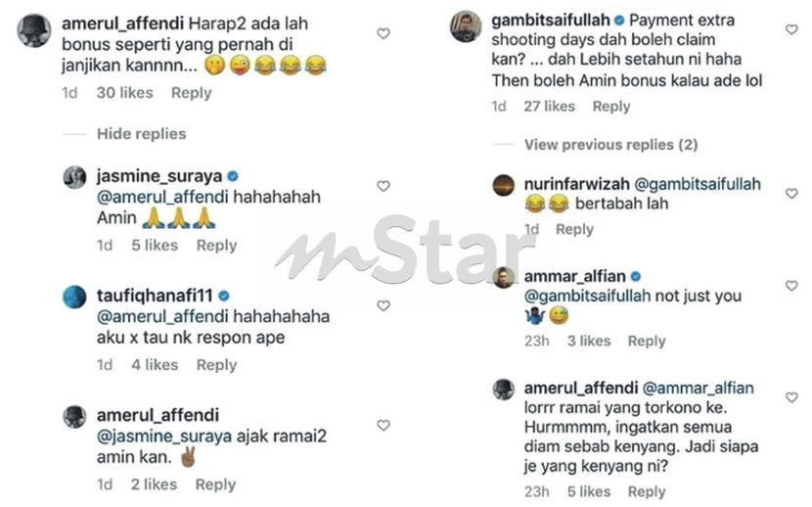Viewport: 812px width, 507px height.
Task: Reply to jasmine_suraya's Amin comment
Action: coord(216,246)
